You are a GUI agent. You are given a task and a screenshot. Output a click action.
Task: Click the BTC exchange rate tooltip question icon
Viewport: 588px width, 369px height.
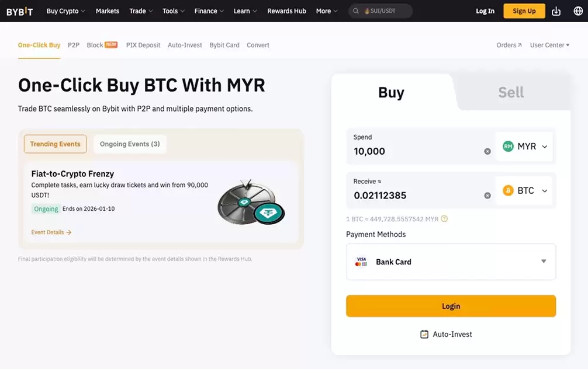coord(444,218)
